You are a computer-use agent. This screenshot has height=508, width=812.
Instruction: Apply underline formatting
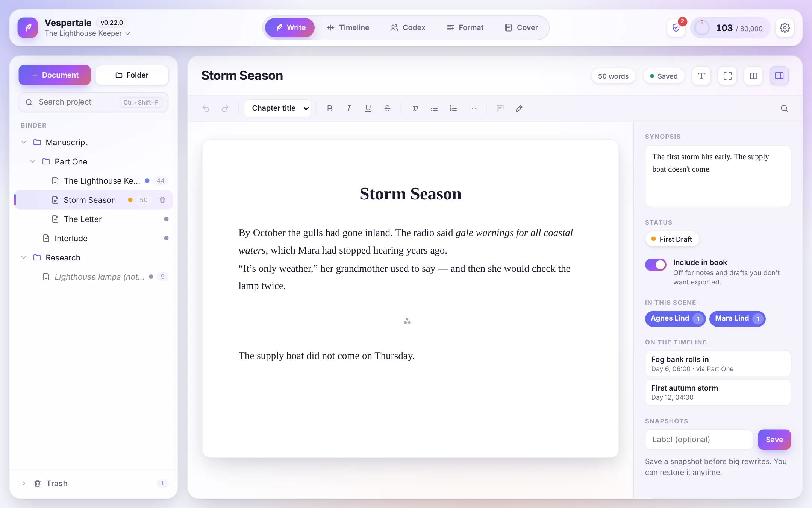[x=368, y=108]
